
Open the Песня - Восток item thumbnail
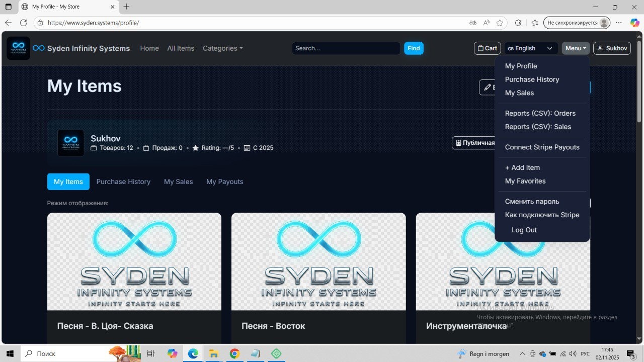point(318,261)
